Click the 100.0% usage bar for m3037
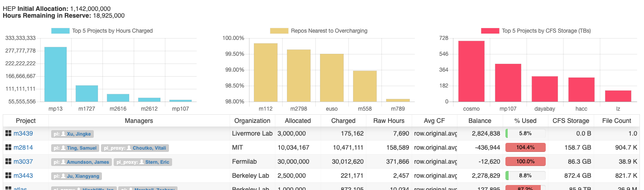The height and width of the screenshot is (190, 644). pyautogui.click(x=525, y=162)
